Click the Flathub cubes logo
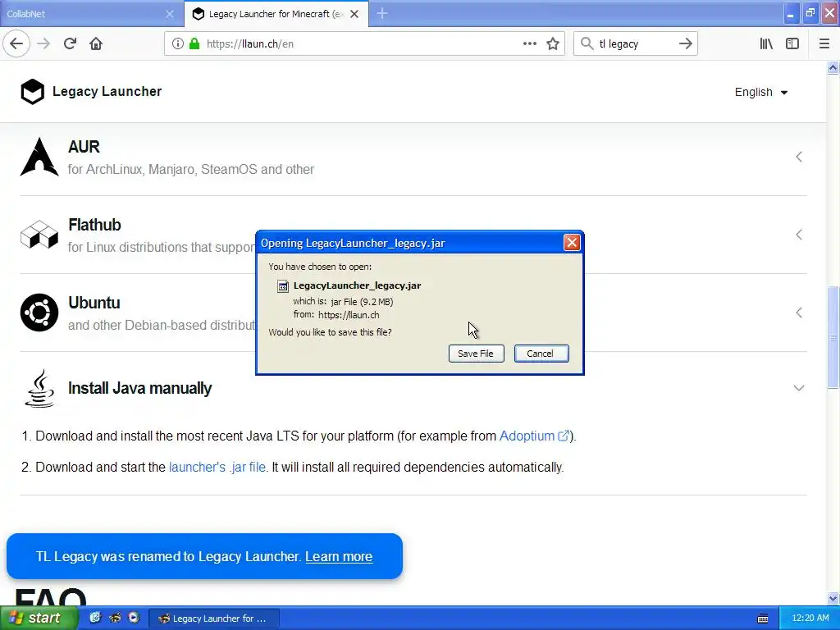Image resolution: width=840 pixels, height=630 pixels. pyautogui.click(x=39, y=235)
